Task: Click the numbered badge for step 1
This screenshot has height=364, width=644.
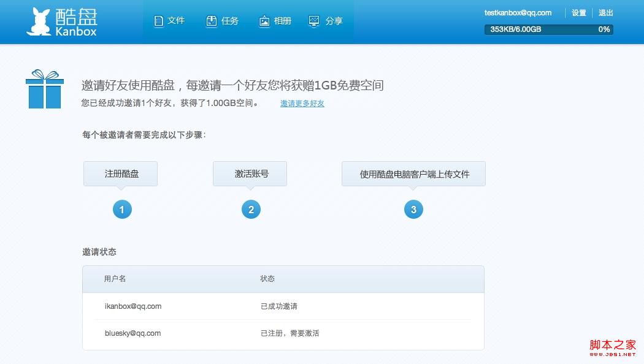Action: tap(122, 209)
